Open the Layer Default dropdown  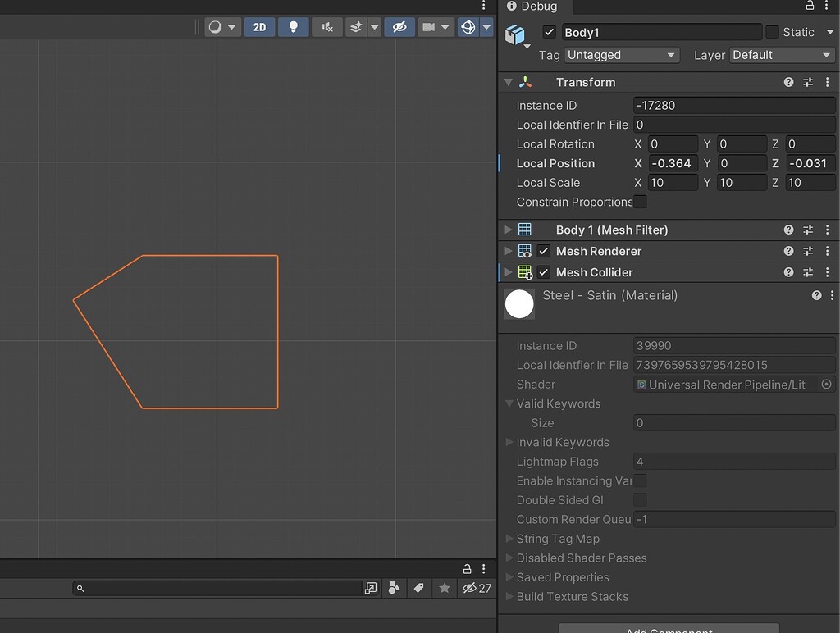click(x=781, y=55)
